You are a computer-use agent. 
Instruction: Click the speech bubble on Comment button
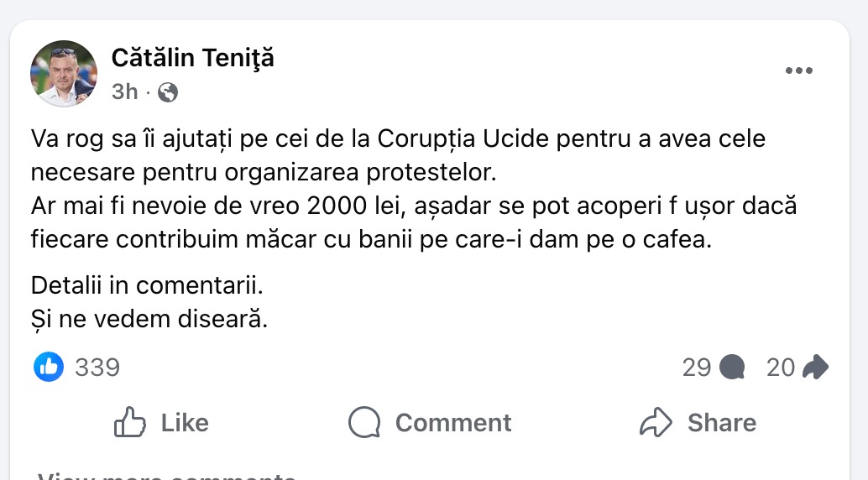pyautogui.click(x=364, y=422)
